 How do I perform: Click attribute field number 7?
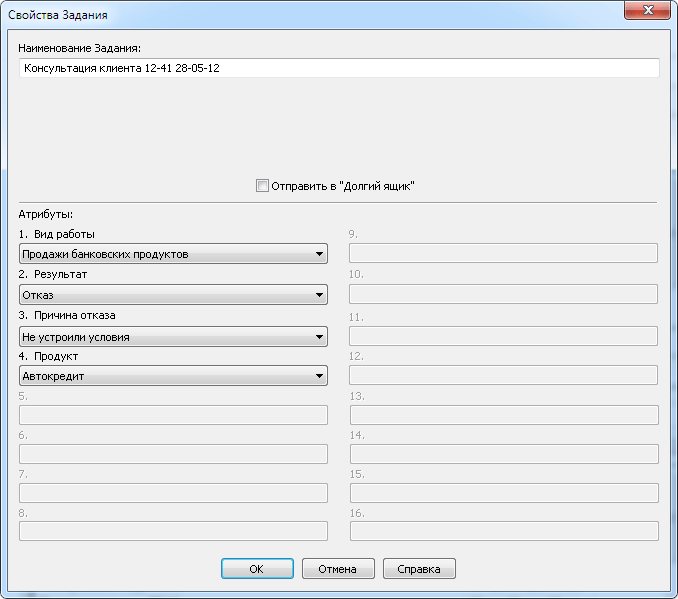point(173,493)
